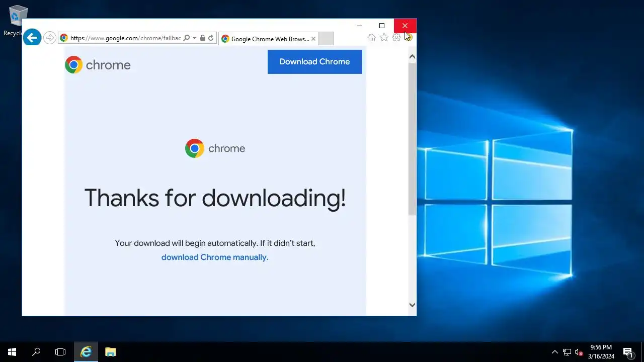The width and height of the screenshot is (644, 362).
Task: Click the taskbar search icon
Action: [36, 352]
